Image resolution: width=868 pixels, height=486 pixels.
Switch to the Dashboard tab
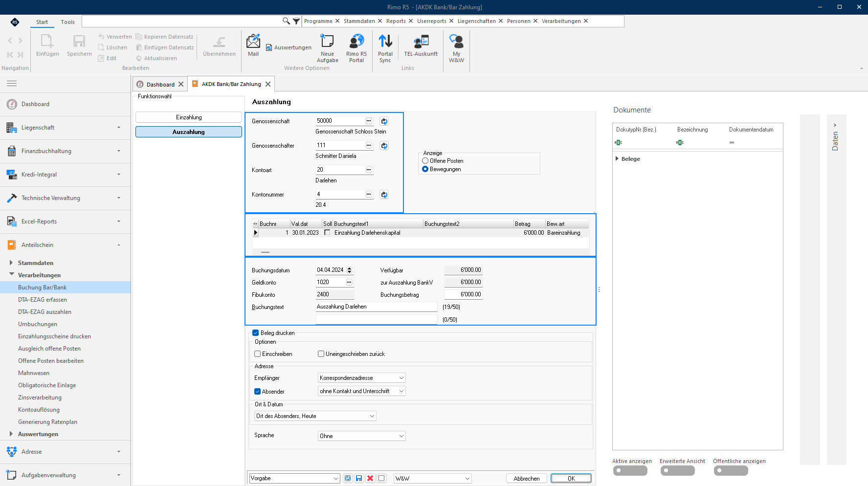coord(160,85)
